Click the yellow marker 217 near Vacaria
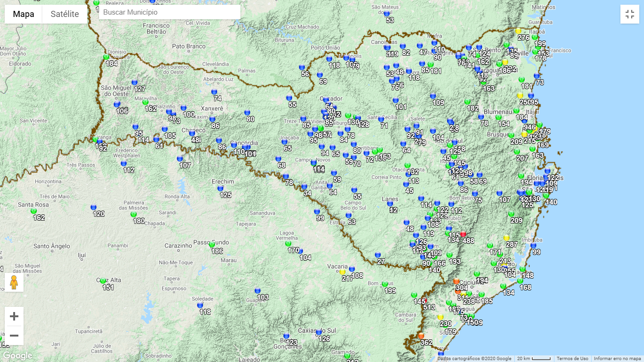Viewport: 644px width, 362px height. (342, 271)
